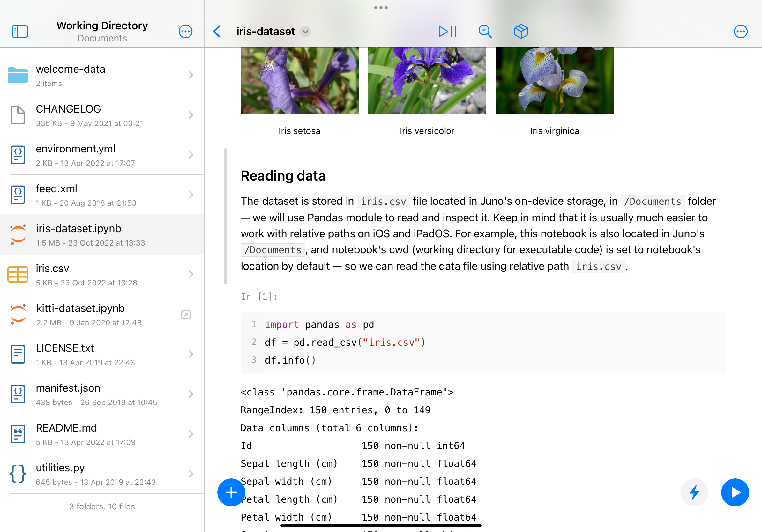Tap the multitasking three-dots at top

click(381, 8)
